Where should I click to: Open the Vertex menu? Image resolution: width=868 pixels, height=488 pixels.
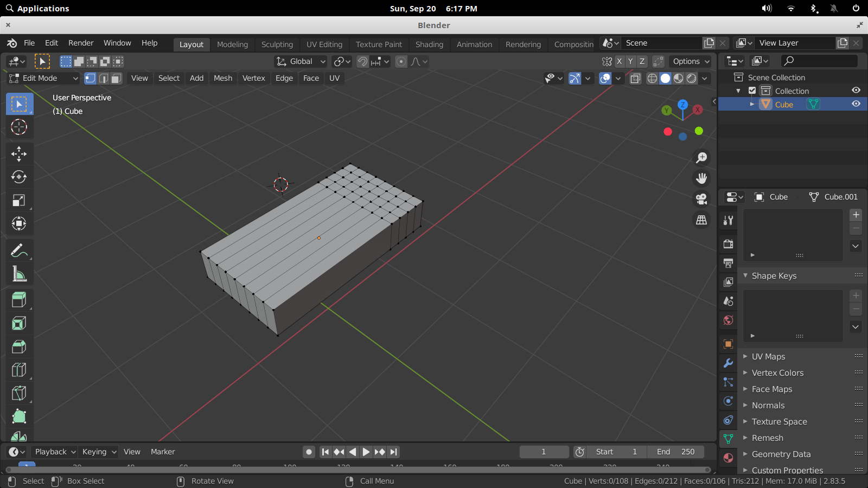254,78
